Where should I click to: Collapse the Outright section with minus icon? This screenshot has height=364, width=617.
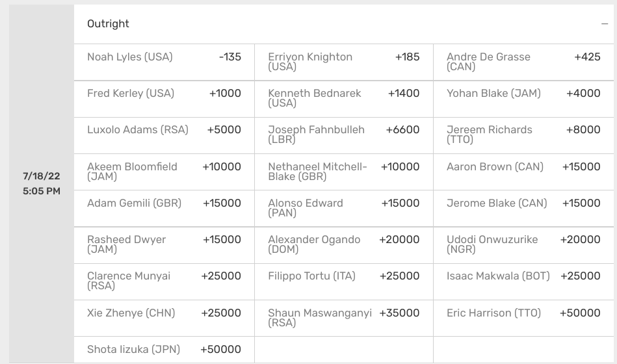tap(605, 24)
